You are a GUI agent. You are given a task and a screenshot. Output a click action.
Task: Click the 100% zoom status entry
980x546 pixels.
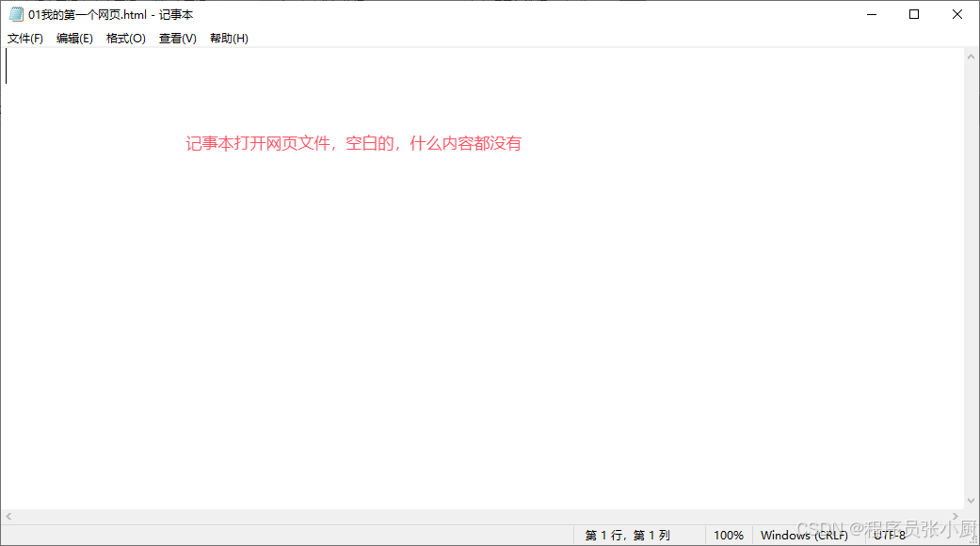coord(728,536)
